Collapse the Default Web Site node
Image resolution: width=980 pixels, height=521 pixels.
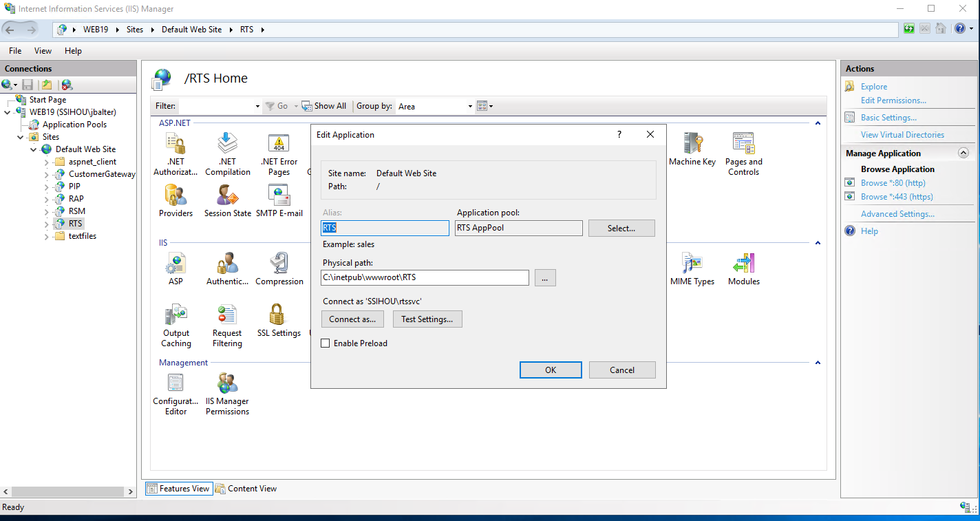point(34,149)
